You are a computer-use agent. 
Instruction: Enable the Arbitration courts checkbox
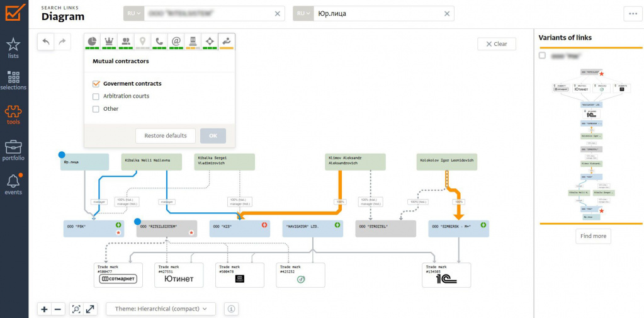point(96,96)
